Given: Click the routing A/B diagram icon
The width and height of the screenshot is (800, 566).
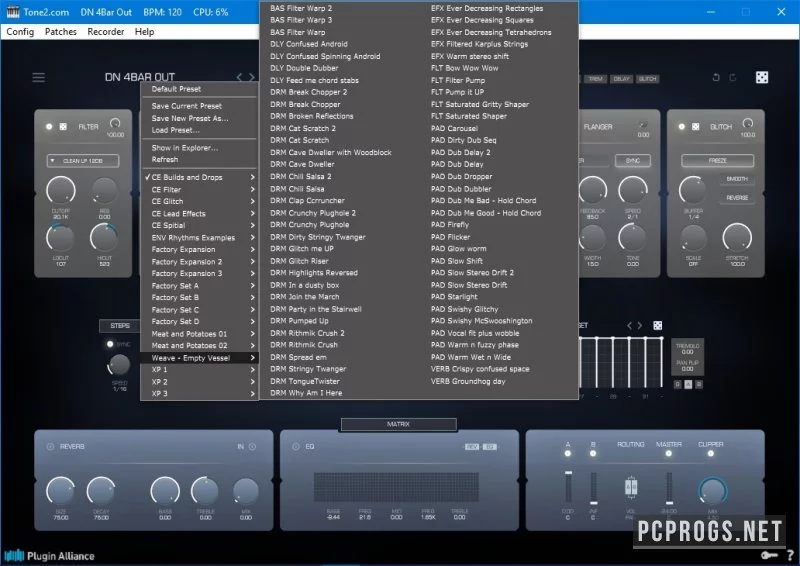Looking at the screenshot, I should (x=631, y=487).
